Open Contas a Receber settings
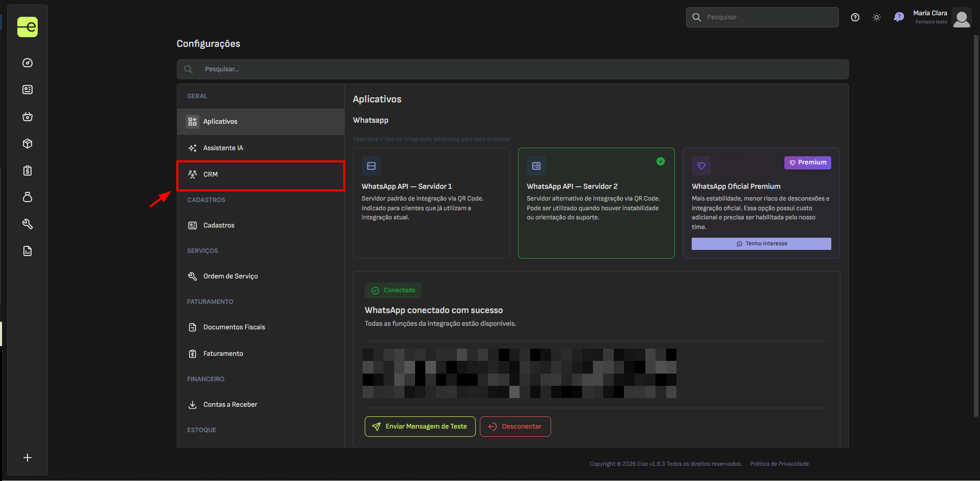980x481 pixels. (x=261, y=405)
